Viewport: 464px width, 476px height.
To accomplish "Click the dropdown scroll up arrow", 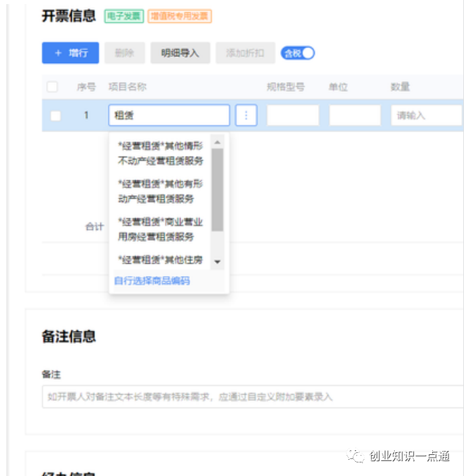I will (218, 142).
